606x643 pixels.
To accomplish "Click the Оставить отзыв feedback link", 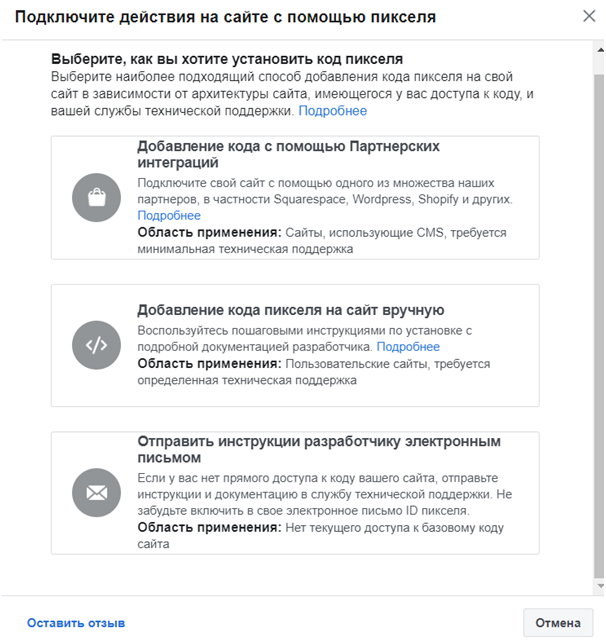I will tap(76, 623).
